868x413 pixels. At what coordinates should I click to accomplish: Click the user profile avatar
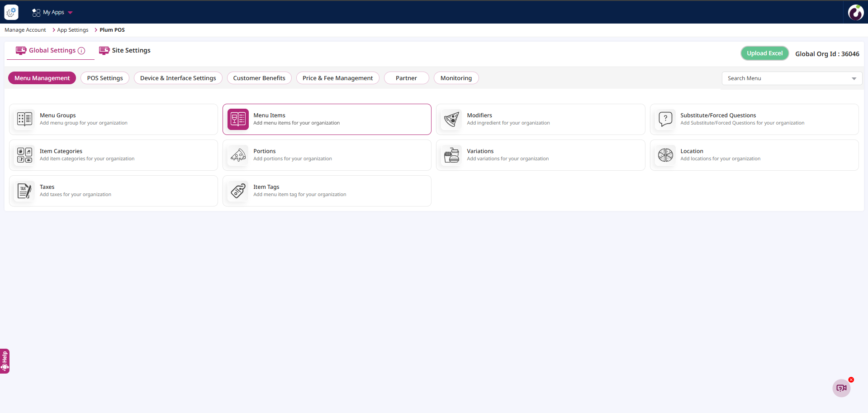[x=855, y=12]
